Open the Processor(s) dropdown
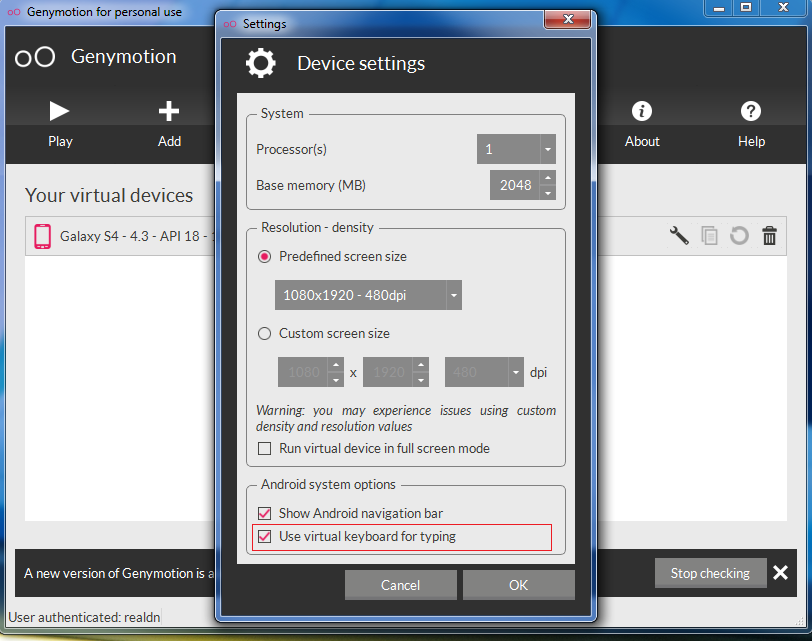Image resolution: width=812 pixels, height=641 pixels. coord(516,149)
